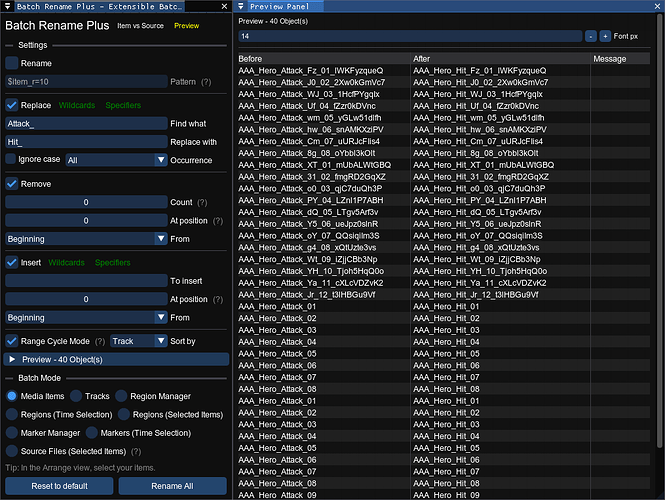Screen dimensions: 665x500
Task: Disable the Replace checkbox
Action: [12, 105]
